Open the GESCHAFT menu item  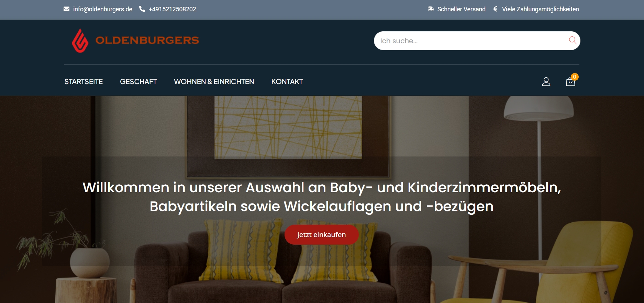coord(138,82)
